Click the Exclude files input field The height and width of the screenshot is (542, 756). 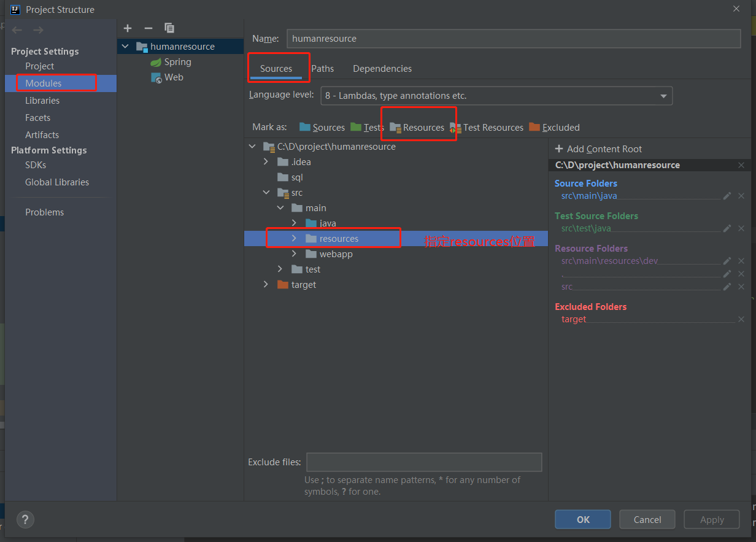click(423, 462)
